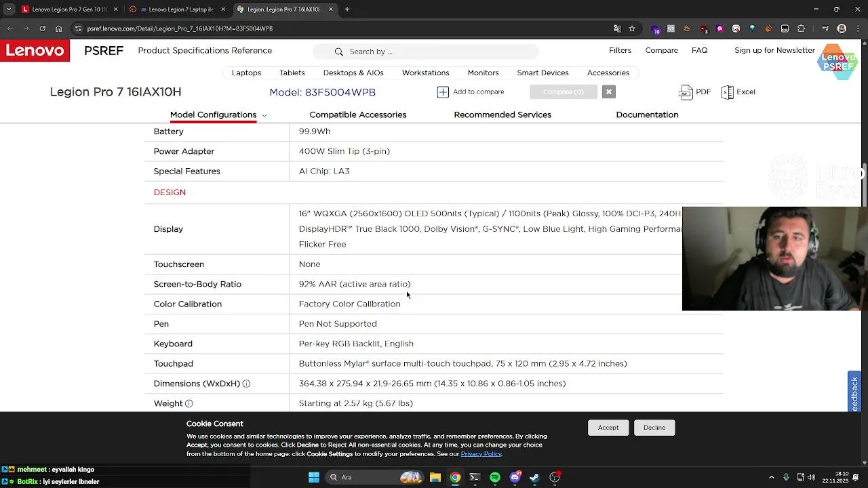Viewport: 868px width, 488px height.
Task: Open the browser home page
Action: (58, 28)
